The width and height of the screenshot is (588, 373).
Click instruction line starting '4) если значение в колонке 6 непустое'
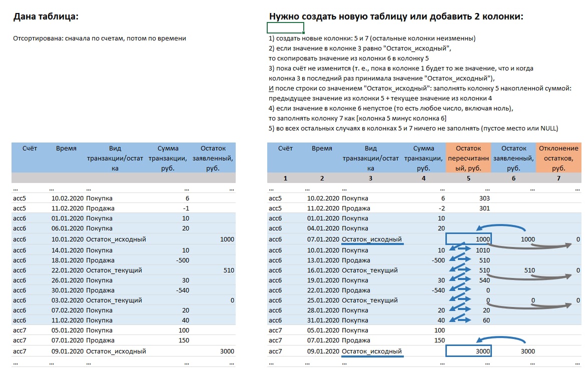[391, 108]
